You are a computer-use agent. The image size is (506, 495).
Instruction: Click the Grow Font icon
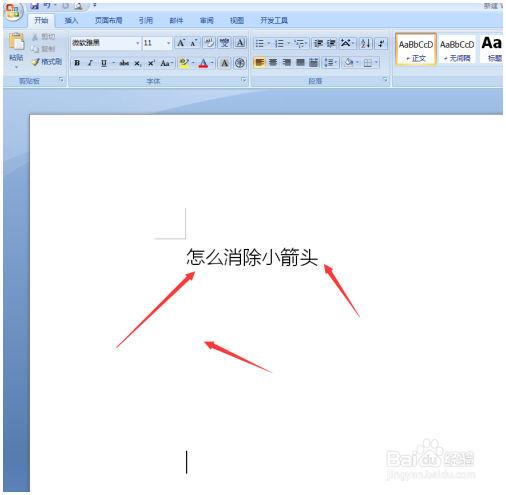pyautogui.click(x=181, y=43)
